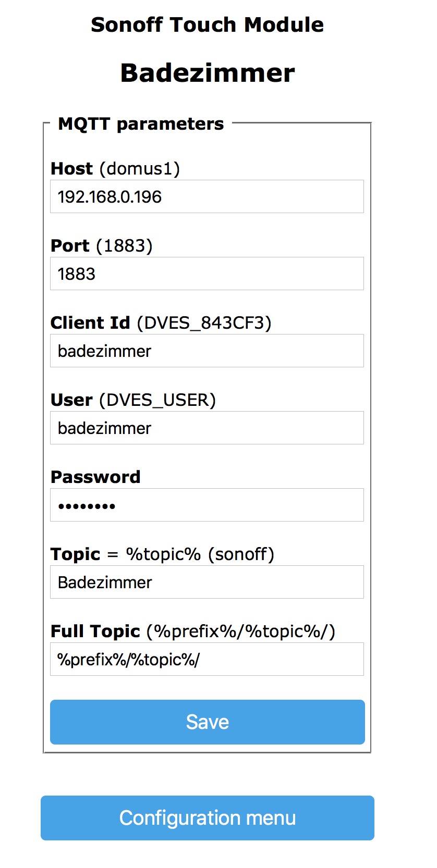The height and width of the screenshot is (868, 437).
Task: Click the (domus1) default host hint
Action: (x=140, y=169)
